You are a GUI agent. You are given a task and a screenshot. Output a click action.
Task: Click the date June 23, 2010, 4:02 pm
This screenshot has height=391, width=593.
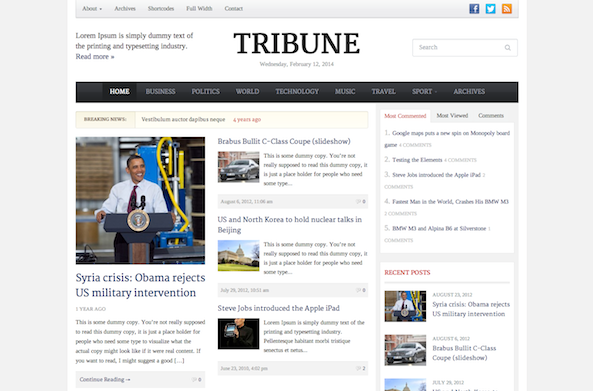(244, 369)
